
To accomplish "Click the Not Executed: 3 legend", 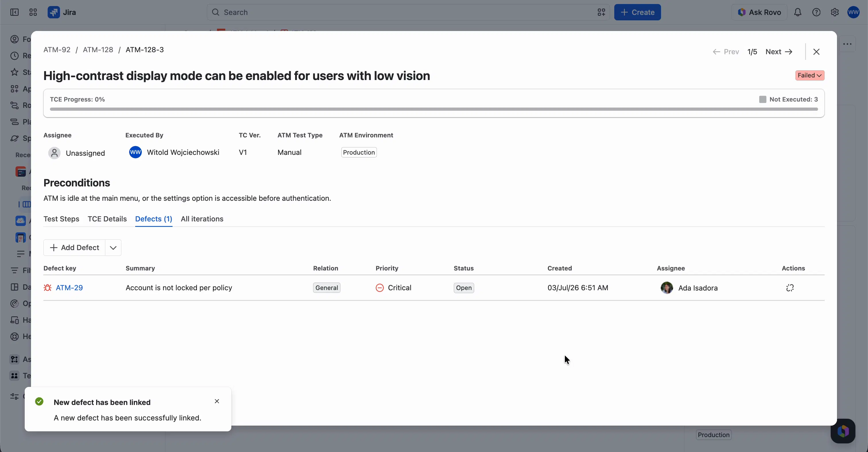I will pos(788,99).
